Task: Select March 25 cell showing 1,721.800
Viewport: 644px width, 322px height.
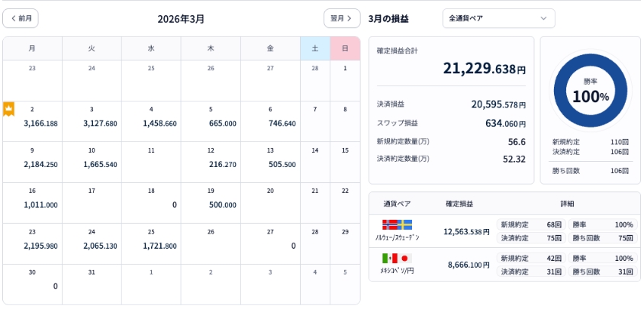Action: coord(151,243)
